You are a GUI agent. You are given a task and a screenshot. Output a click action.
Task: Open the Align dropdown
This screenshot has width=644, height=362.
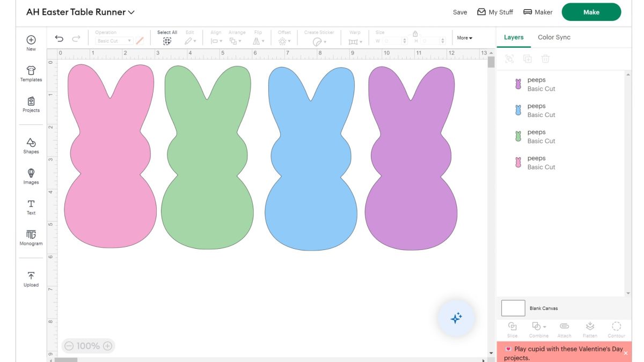pyautogui.click(x=216, y=41)
